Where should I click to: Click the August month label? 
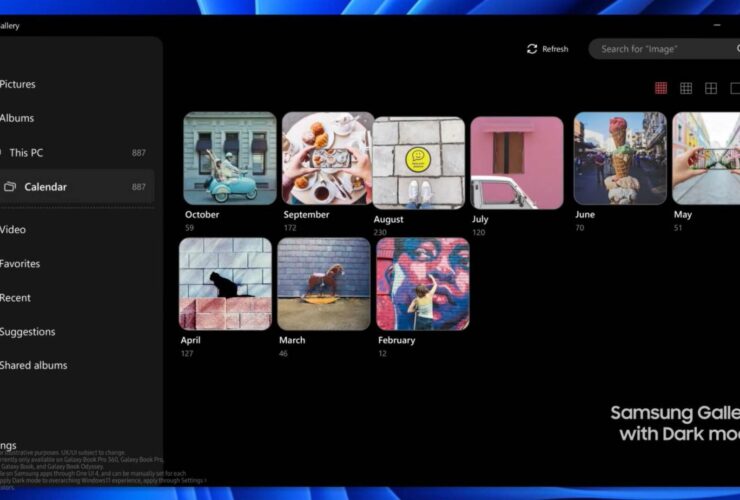coord(388,220)
